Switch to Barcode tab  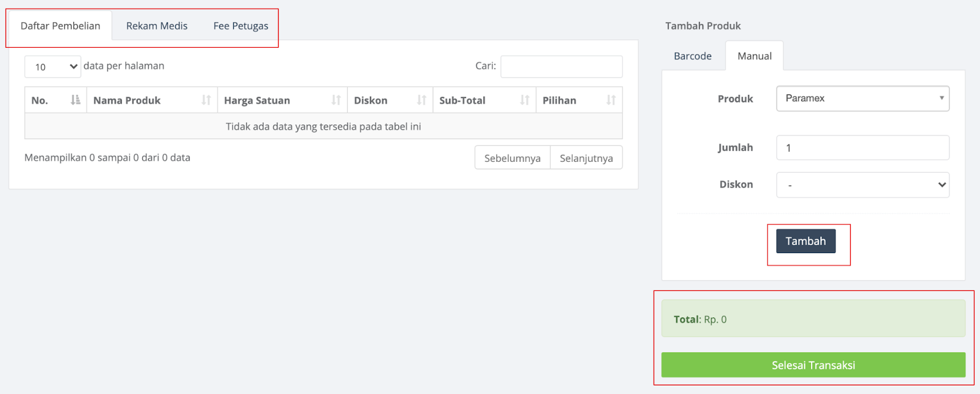pos(693,56)
